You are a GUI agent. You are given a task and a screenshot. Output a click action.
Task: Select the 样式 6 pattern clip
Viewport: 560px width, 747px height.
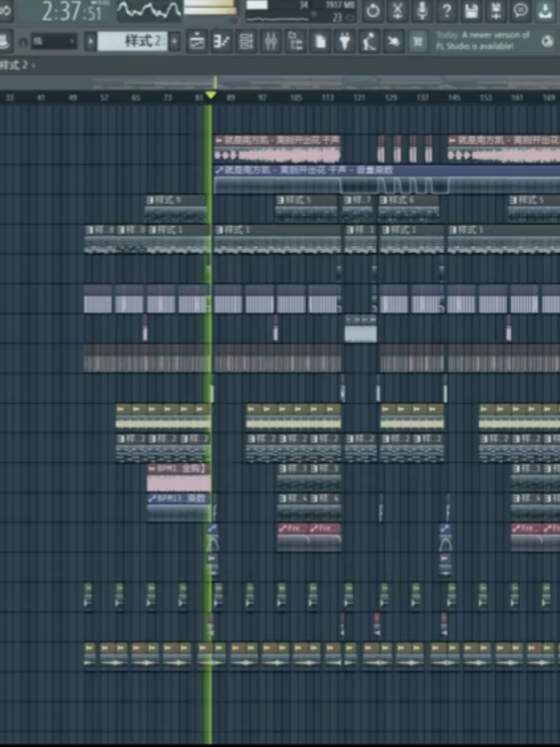coord(409,209)
